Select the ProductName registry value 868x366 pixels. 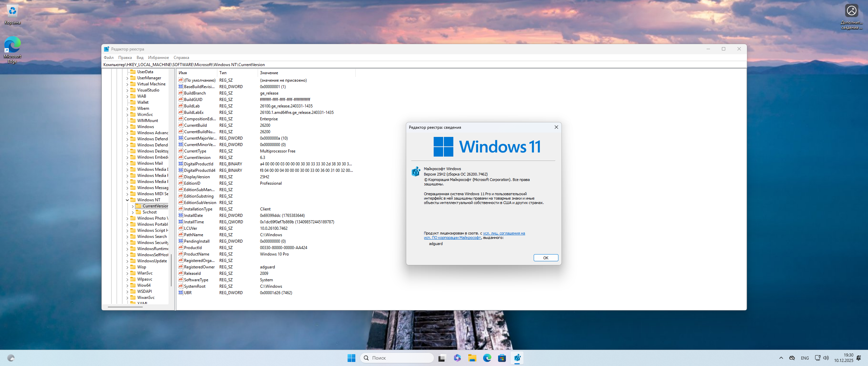pyautogui.click(x=196, y=254)
